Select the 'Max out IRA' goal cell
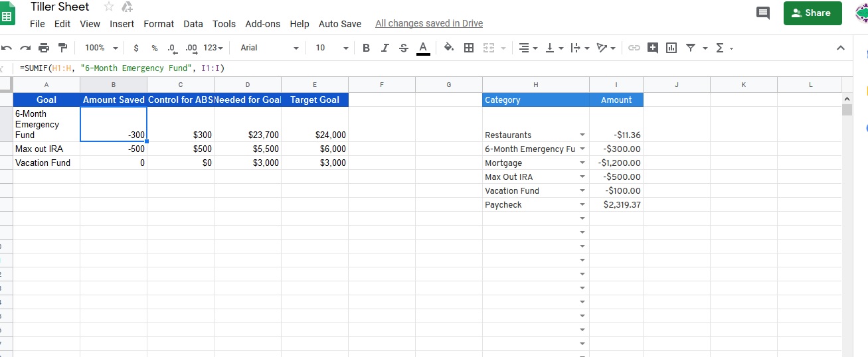Screen dimensions: 868x357 pos(46,149)
